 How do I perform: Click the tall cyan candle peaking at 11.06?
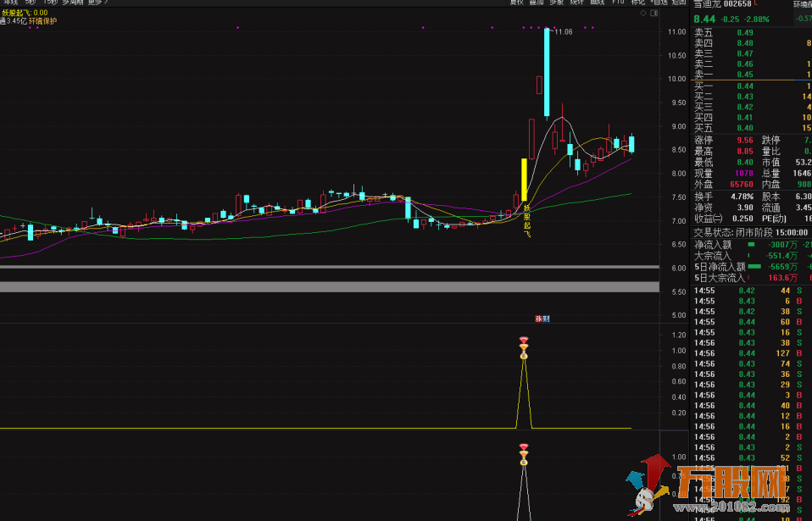tap(547, 72)
